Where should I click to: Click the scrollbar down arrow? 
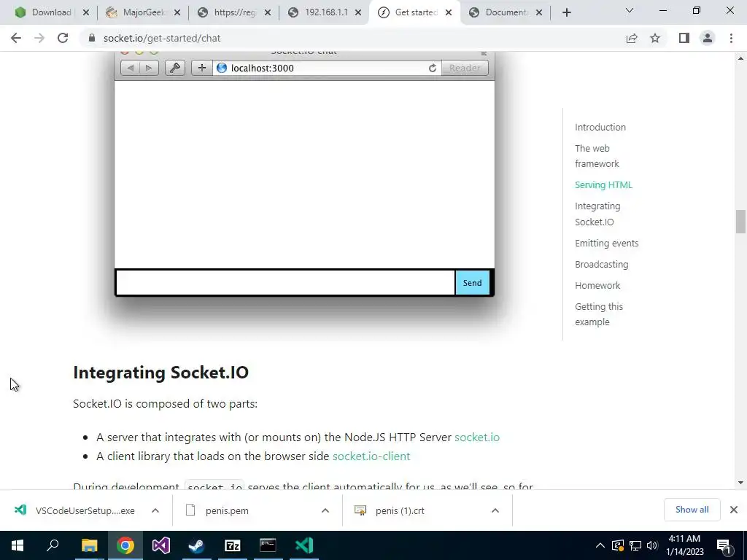click(x=740, y=483)
